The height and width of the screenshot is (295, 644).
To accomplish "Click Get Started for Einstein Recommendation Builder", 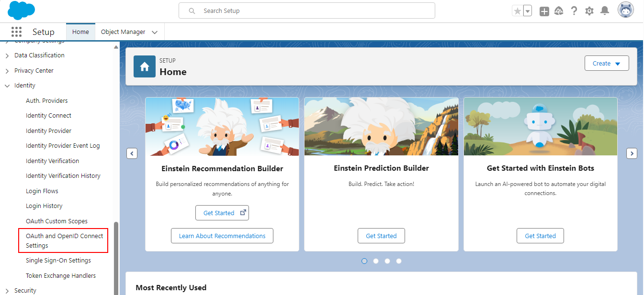I will (x=222, y=213).
